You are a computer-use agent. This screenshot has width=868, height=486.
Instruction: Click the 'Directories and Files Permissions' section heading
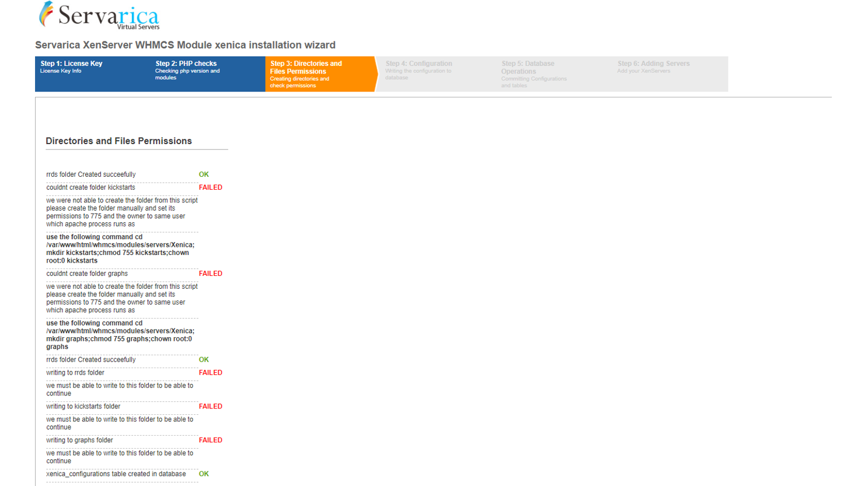(118, 141)
